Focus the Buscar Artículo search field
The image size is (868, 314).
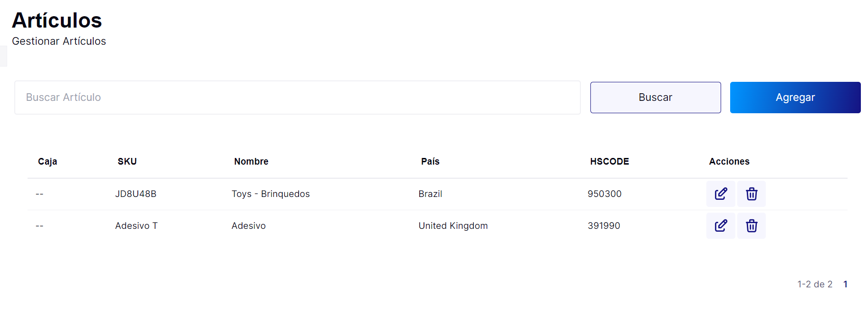[x=298, y=98]
